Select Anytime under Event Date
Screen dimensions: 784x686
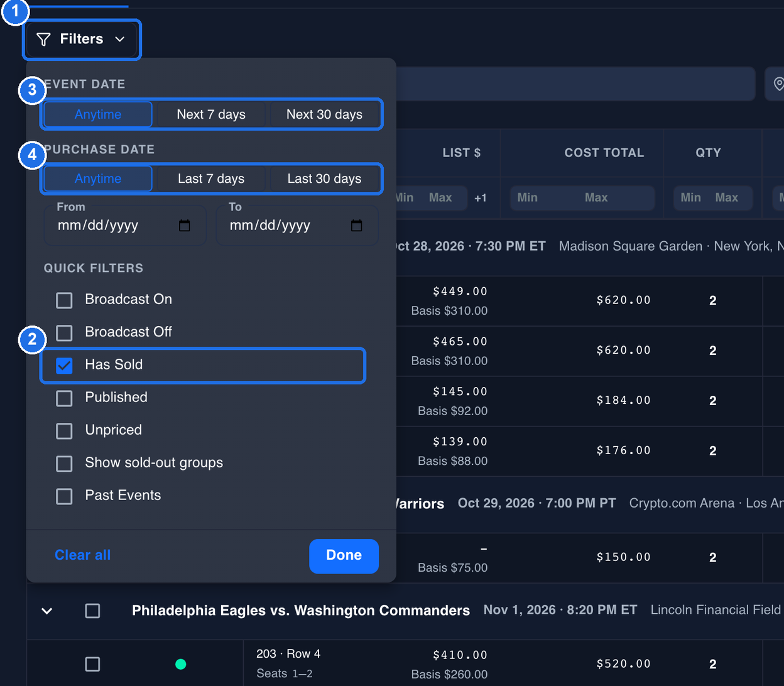point(98,114)
